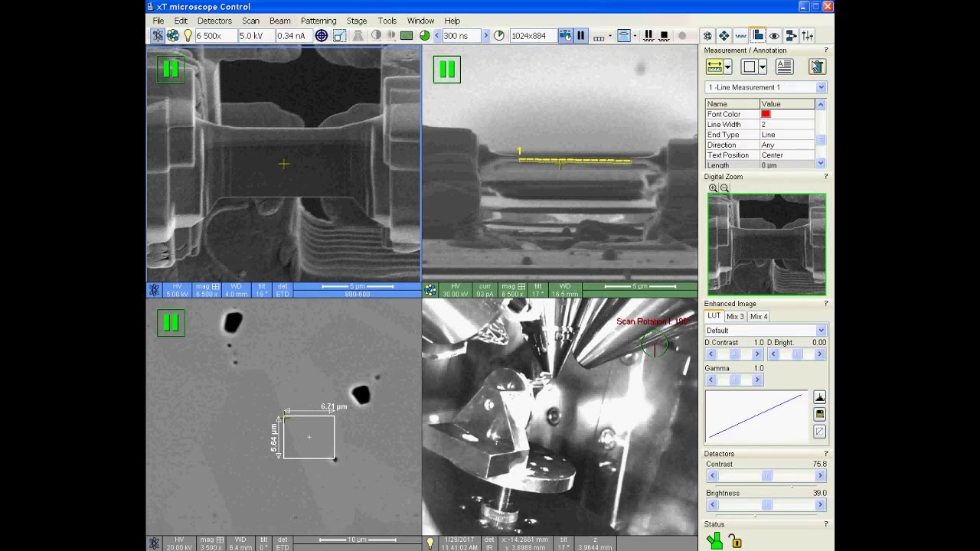Image resolution: width=980 pixels, height=551 pixels.
Task: Click the patterning stop icon with wavy line
Action: tap(664, 35)
